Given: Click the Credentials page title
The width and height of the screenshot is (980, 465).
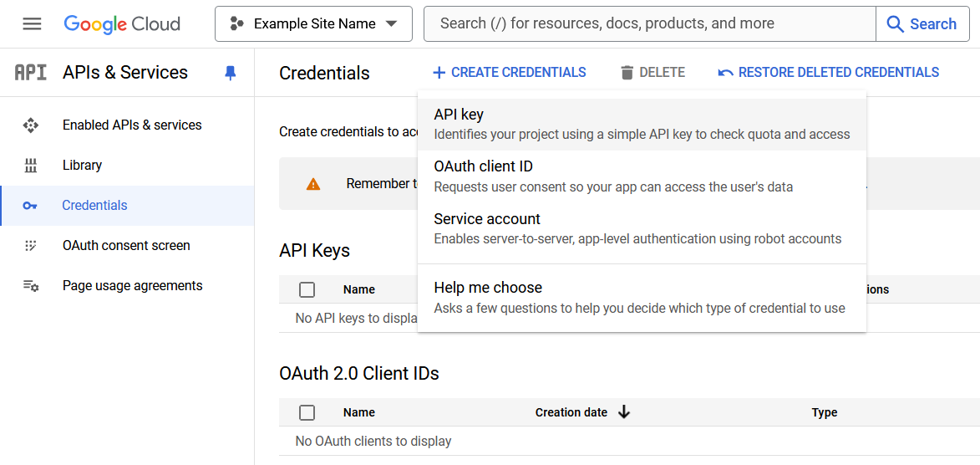Looking at the screenshot, I should pos(324,74).
